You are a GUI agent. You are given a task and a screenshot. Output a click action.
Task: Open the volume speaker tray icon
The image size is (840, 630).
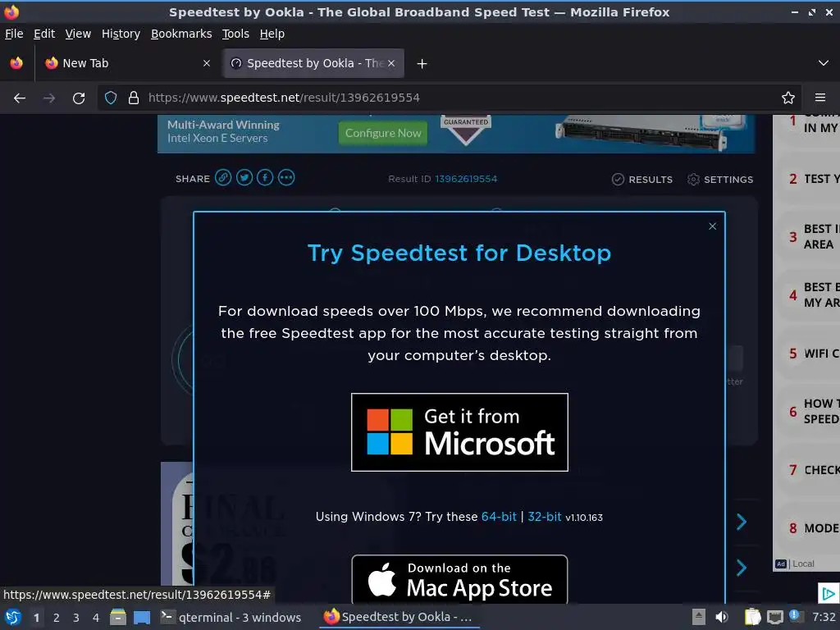click(722, 617)
